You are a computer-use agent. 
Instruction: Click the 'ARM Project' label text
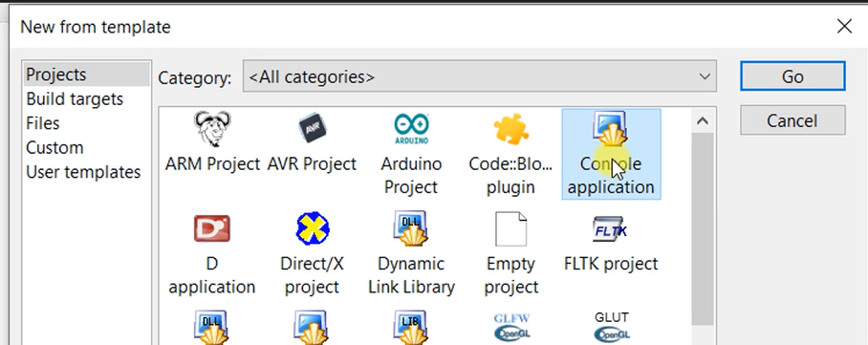coord(212,164)
